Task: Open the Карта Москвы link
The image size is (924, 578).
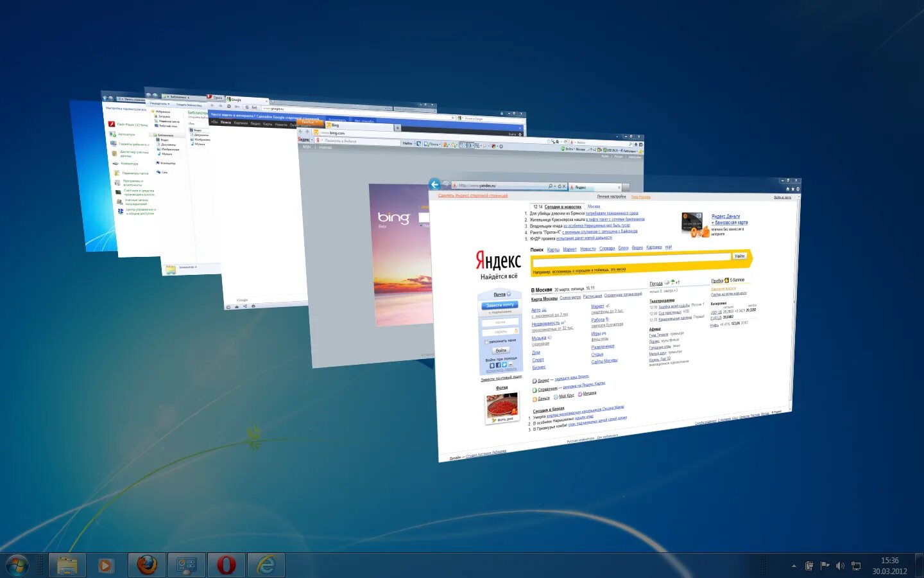Action: point(544,299)
